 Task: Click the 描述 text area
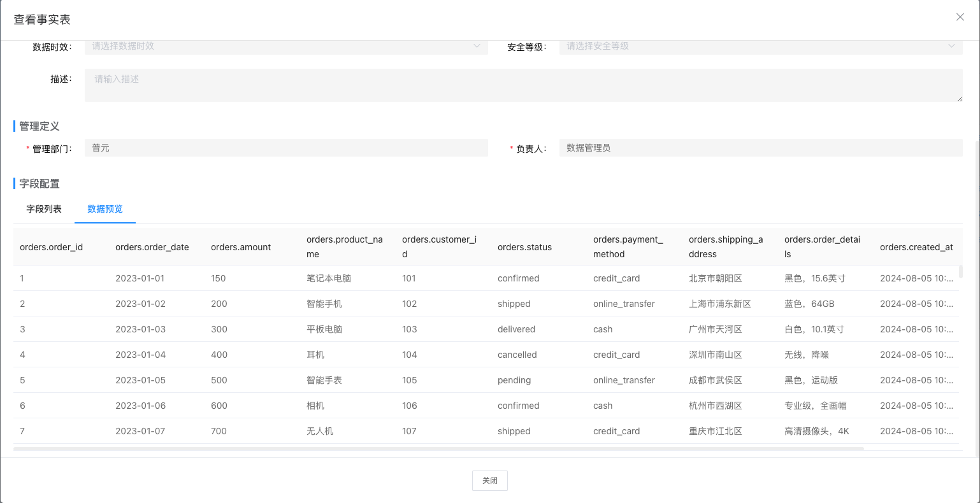click(523, 85)
